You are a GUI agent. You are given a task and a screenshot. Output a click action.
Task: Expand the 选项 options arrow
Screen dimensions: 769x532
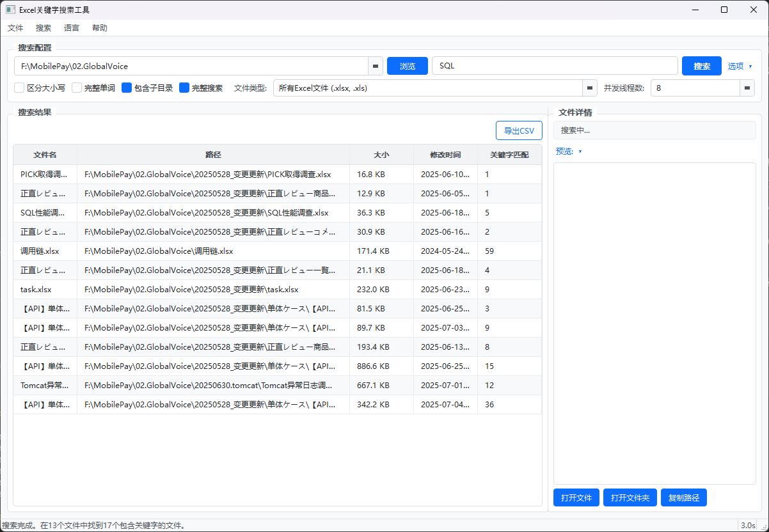pos(750,66)
